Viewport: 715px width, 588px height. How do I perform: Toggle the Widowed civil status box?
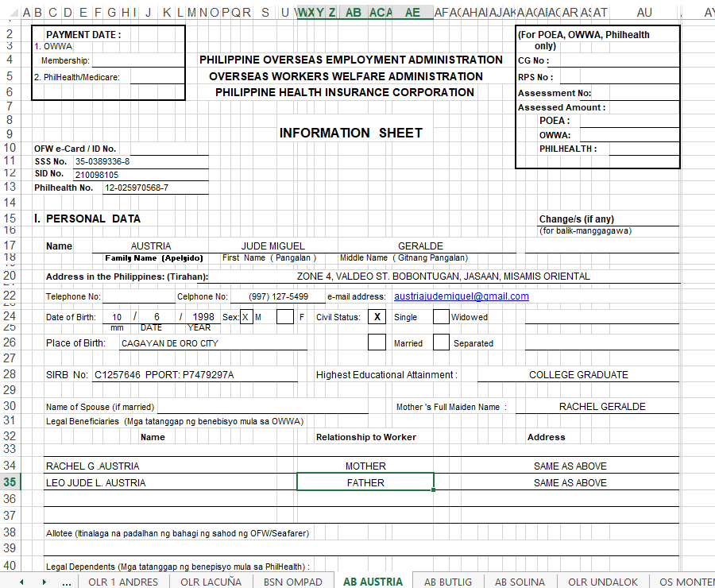pos(441,317)
